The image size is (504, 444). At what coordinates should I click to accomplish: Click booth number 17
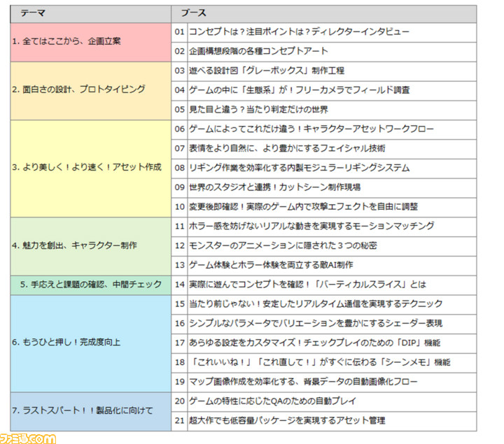[x=180, y=343]
